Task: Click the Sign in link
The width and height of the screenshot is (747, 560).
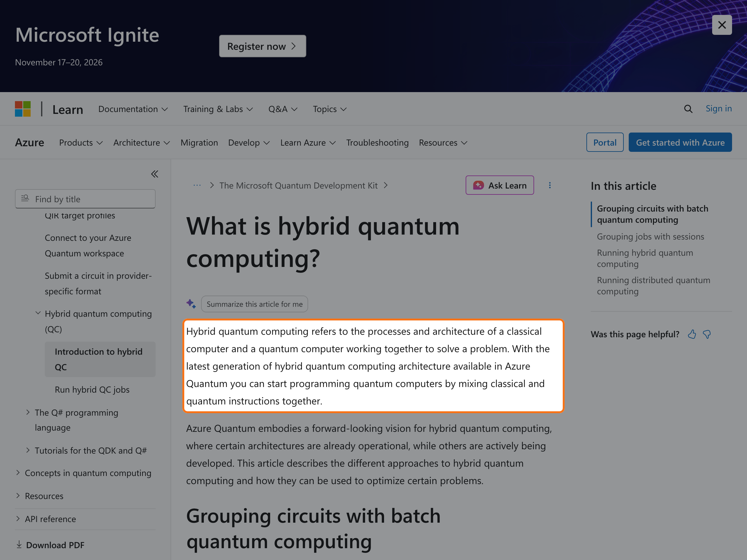Action: point(719,109)
